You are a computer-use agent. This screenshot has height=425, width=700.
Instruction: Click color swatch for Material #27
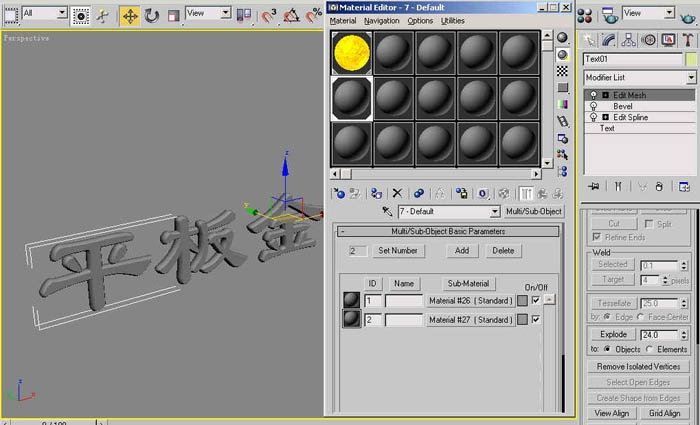(522, 320)
